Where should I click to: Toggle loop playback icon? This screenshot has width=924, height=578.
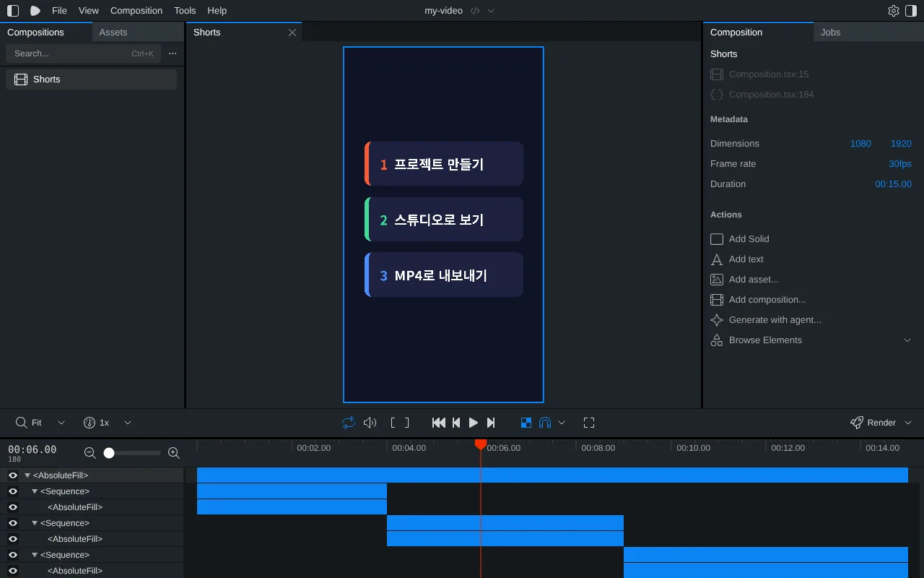click(349, 423)
